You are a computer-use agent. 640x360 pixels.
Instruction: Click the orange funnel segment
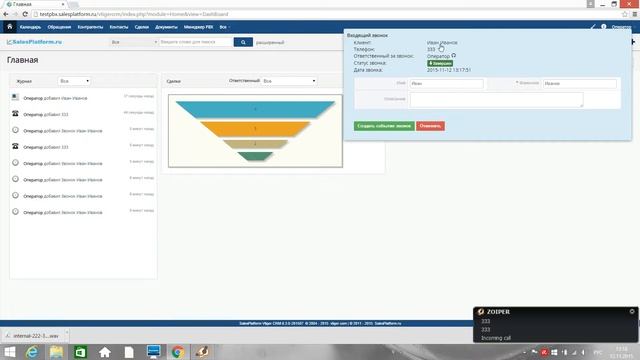255,128
